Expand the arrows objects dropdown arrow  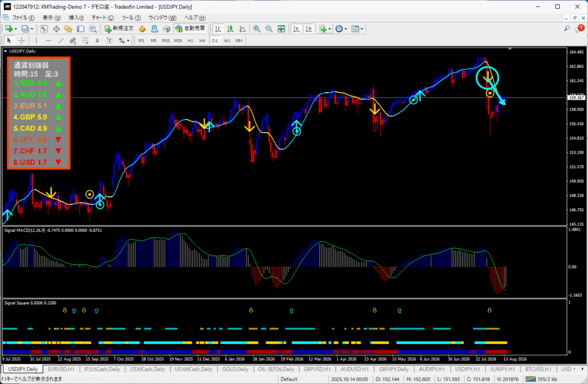[128, 41]
